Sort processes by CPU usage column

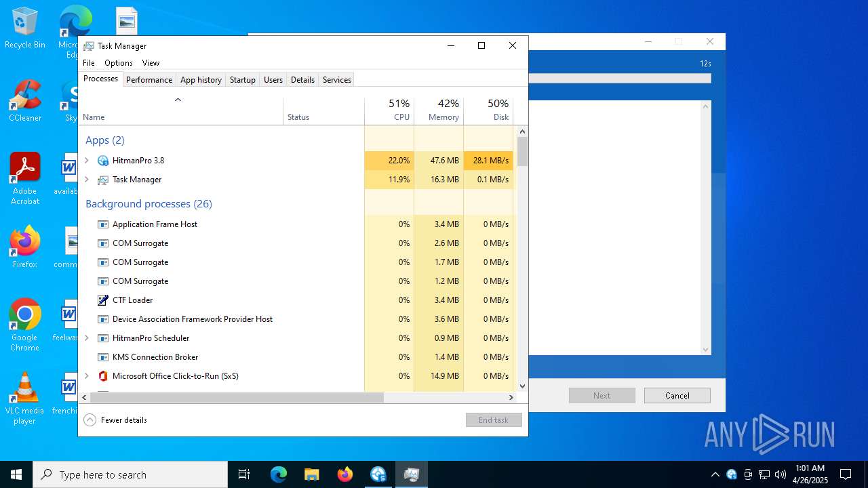point(389,111)
